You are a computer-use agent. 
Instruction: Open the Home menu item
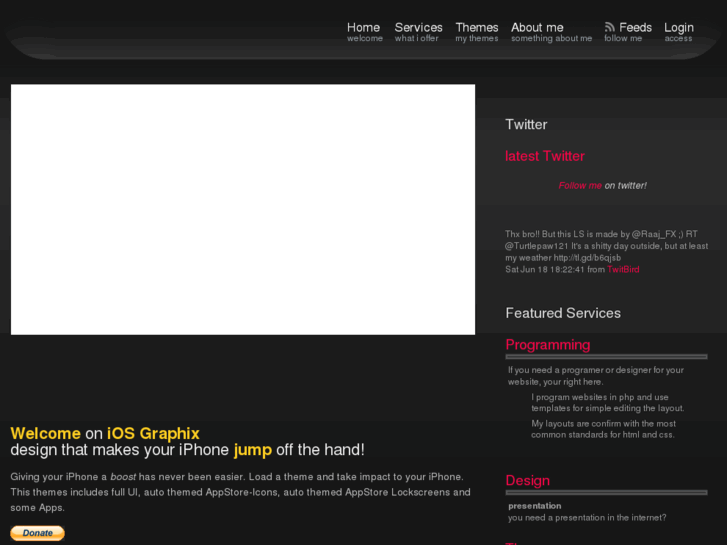pos(364,32)
